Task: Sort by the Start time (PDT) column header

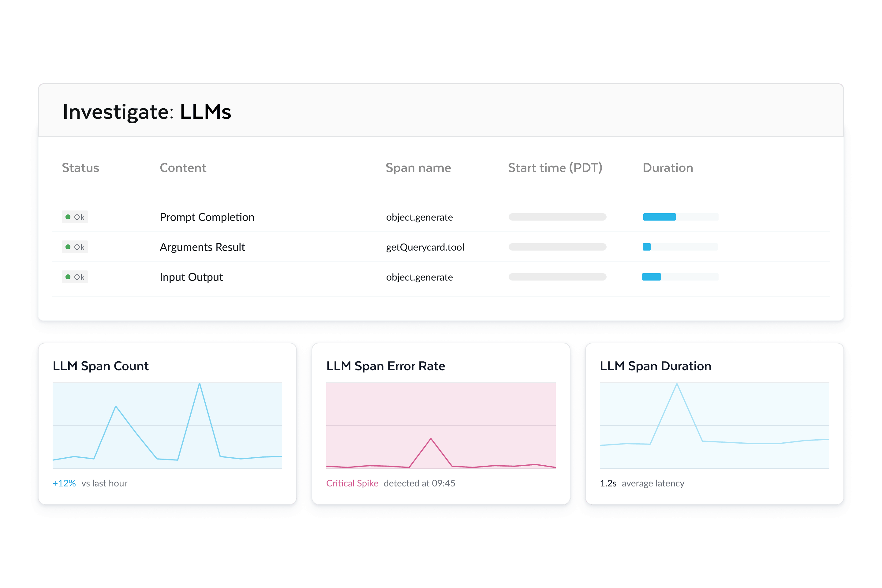Action: tap(555, 168)
